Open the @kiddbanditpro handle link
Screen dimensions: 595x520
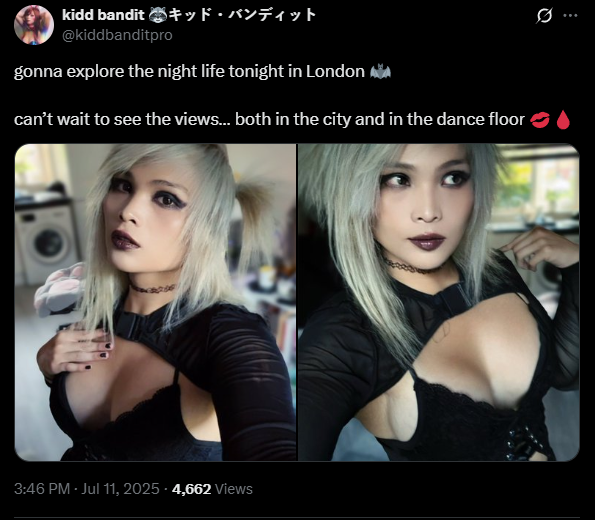(x=117, y=35)
